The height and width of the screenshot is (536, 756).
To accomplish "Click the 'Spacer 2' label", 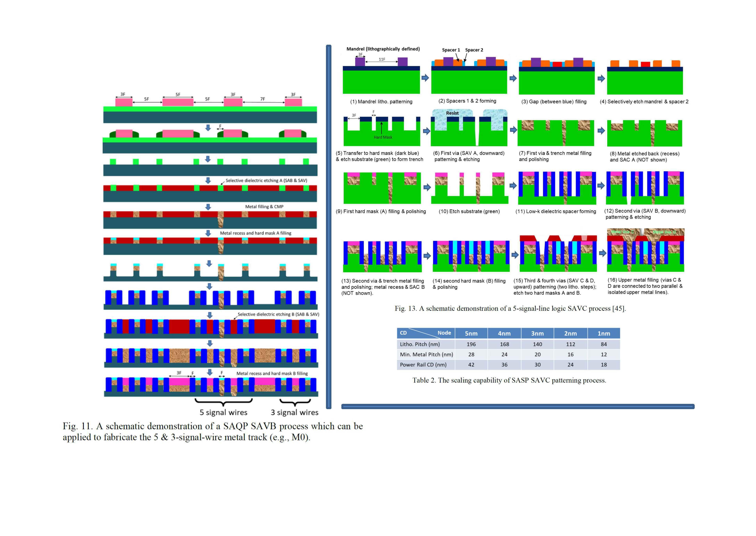I will (474, 50).
